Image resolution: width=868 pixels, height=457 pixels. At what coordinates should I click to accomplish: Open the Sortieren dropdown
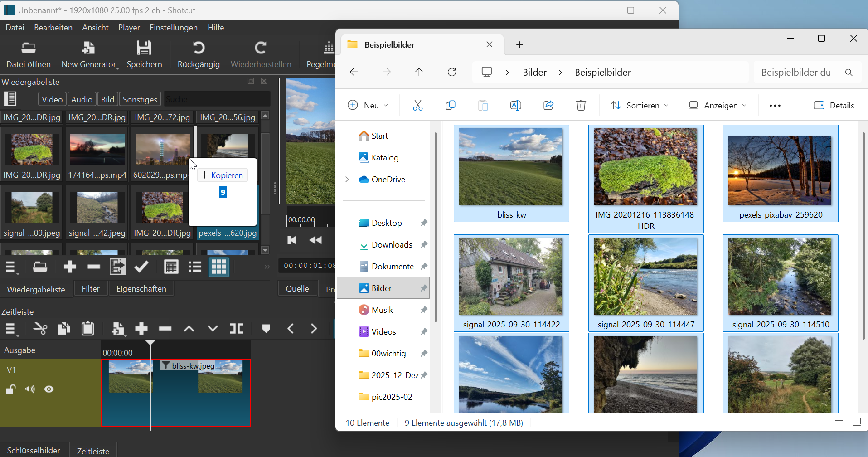(640, 106)
